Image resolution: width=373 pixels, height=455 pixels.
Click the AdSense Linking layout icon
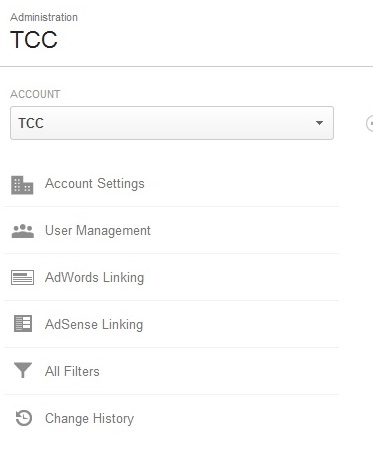click(23, 324)
